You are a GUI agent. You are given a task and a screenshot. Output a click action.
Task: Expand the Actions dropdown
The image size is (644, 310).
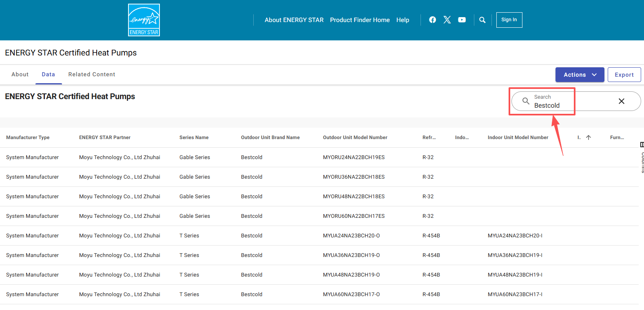[x=580, y=75]
